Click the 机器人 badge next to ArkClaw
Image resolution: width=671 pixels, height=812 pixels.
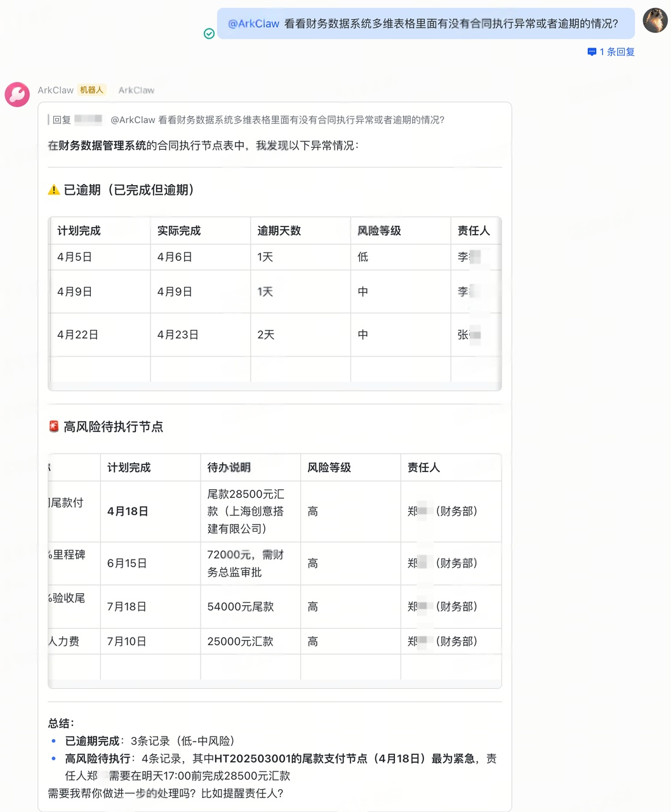(x=91, y=90)
